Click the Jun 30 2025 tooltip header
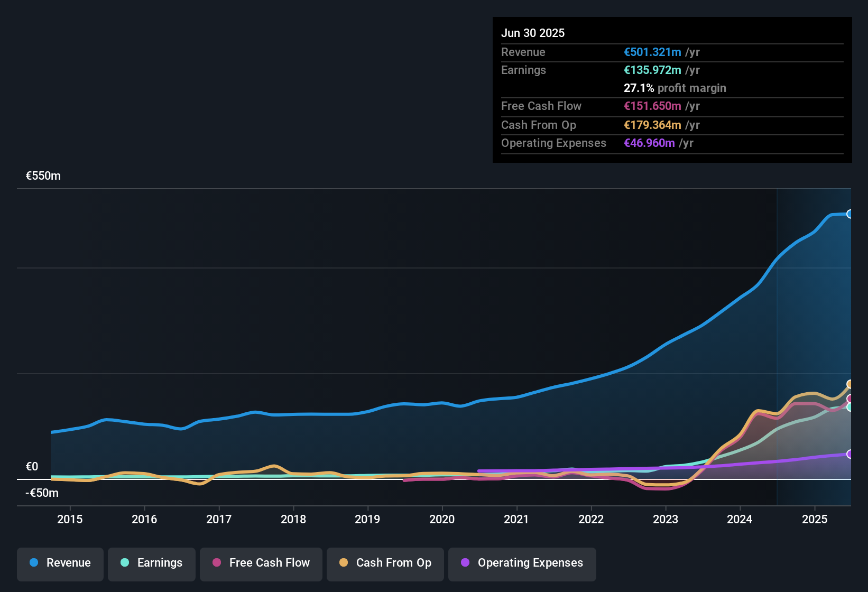The width and height of the screenshot is (868, 592). (533, 33)
